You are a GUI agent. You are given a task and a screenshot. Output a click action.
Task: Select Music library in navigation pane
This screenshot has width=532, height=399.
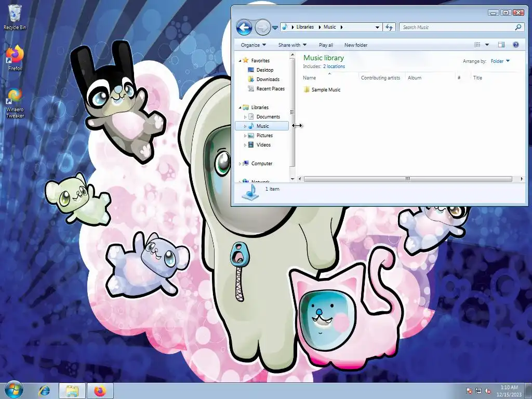point(262,126)
